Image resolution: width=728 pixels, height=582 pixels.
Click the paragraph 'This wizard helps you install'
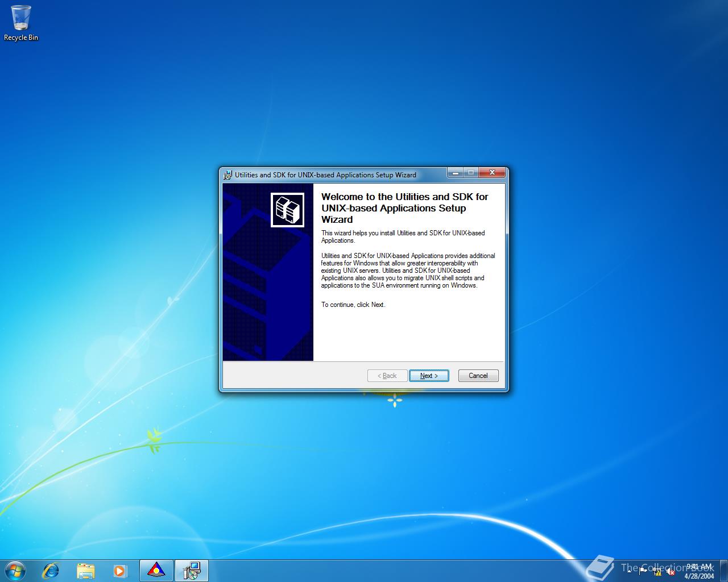403,236
